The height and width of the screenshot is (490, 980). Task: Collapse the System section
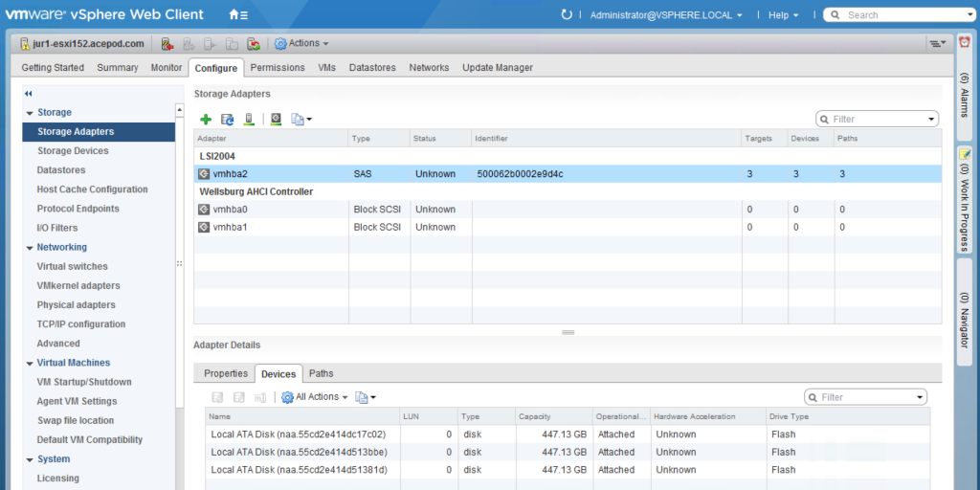pos(30,460)
